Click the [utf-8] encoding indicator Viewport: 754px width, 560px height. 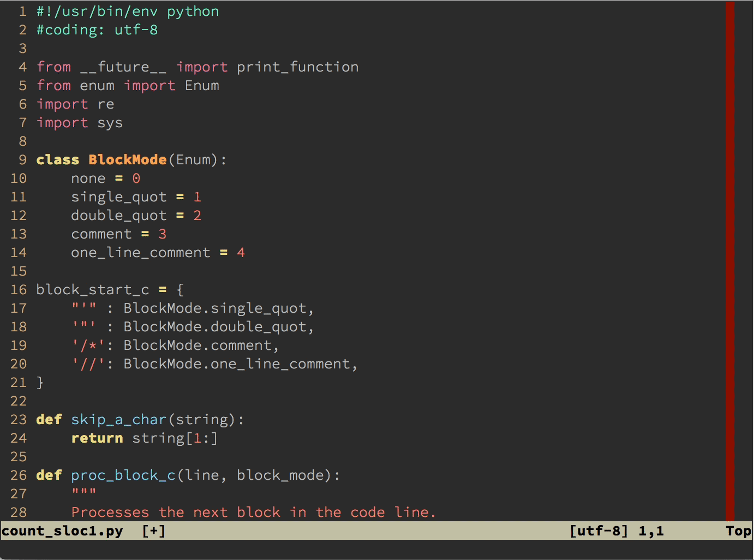(x=598, y=531)
